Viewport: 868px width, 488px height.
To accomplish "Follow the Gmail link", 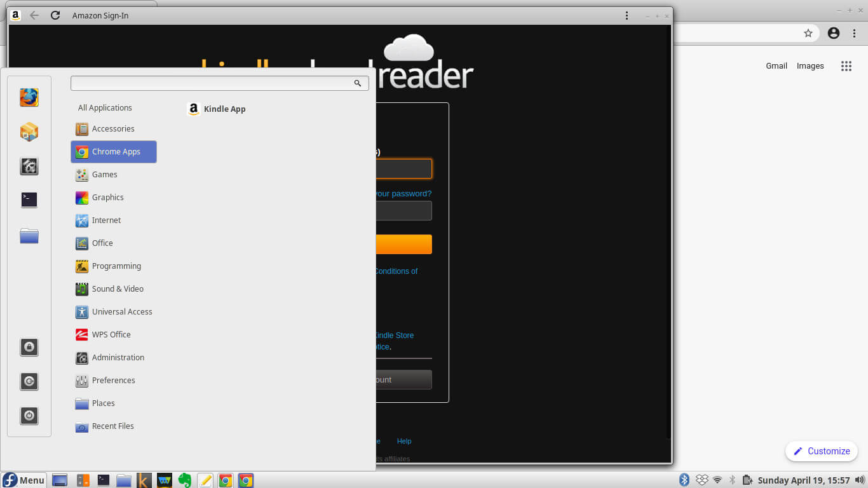I will click(776, 66).
